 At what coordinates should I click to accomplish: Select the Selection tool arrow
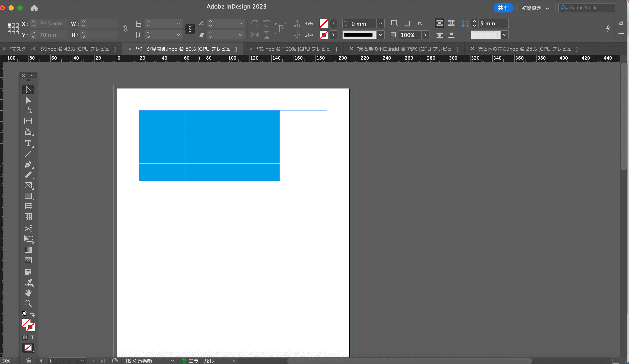[28, 90]
